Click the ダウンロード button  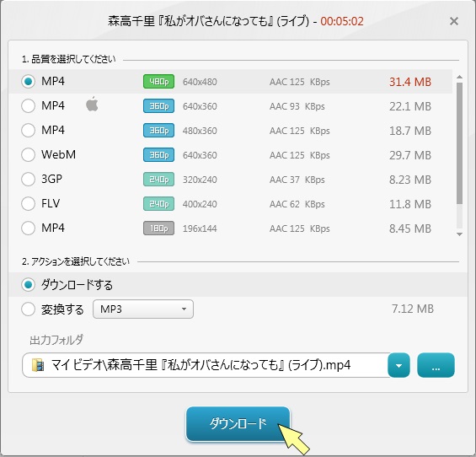coord(238,423)
